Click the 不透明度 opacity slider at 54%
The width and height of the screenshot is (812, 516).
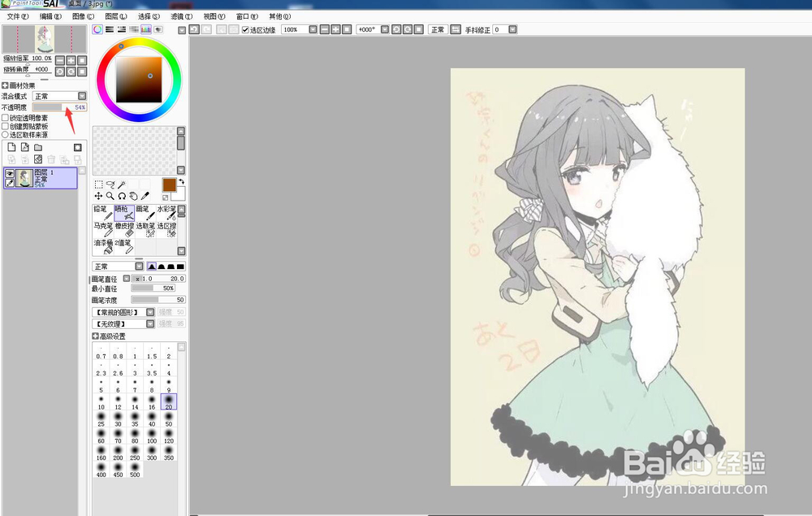(x=59, y=107)
